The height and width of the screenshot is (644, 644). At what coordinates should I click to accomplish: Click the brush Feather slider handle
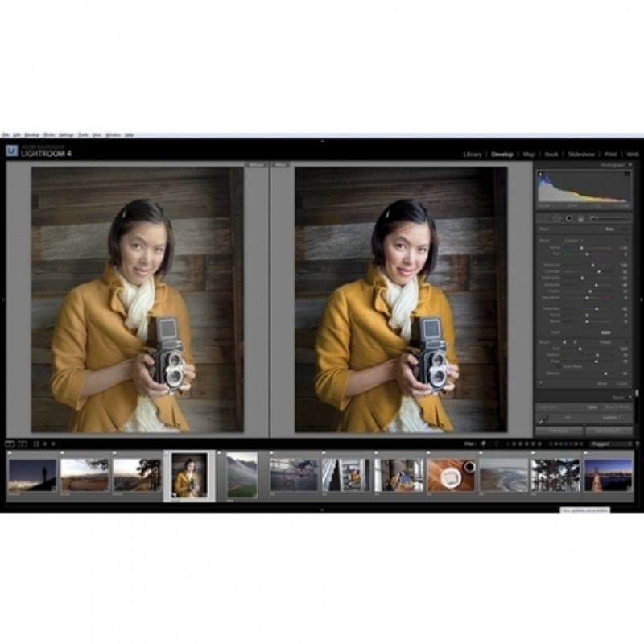click(597, 355)
